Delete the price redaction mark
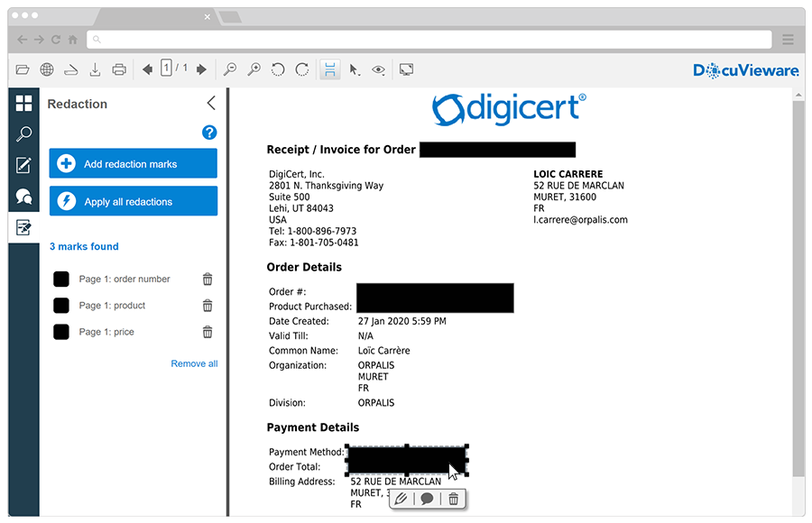The image size is (812, 523). [208, 332]
